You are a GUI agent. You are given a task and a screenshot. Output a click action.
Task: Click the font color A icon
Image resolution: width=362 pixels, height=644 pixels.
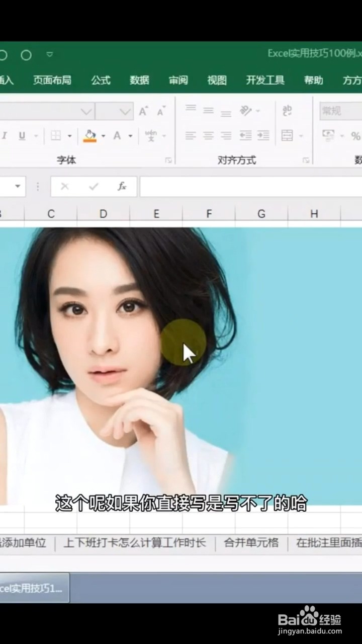point(117,136)
